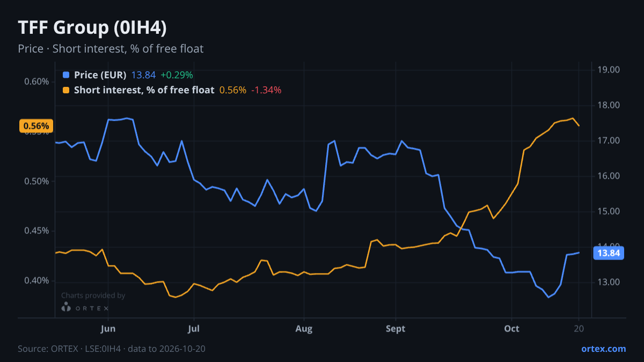The image size is (644, 362).
Task: Click the orange 0.56% axis tag
Action: (x=36, y=126)
